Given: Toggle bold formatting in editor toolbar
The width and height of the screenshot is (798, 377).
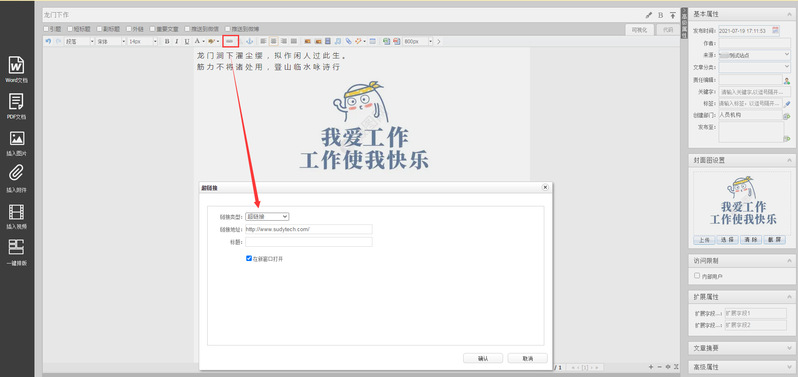Looking at the screenshot, I should click(167, 41).
